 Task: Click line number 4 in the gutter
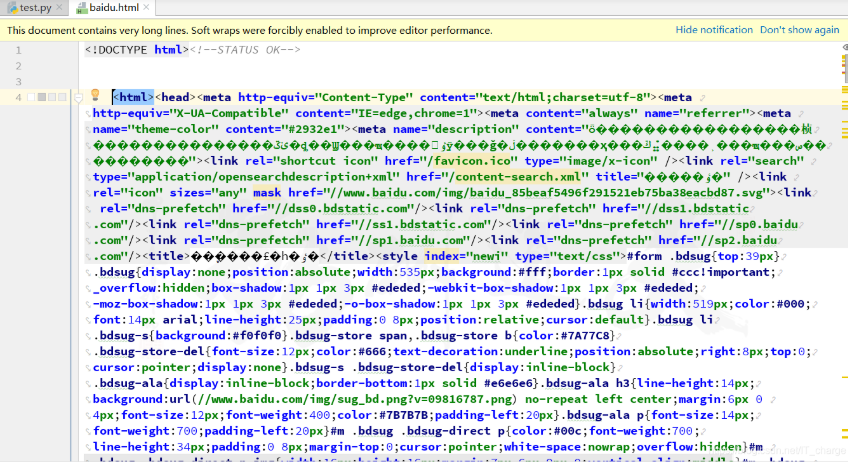18,97
